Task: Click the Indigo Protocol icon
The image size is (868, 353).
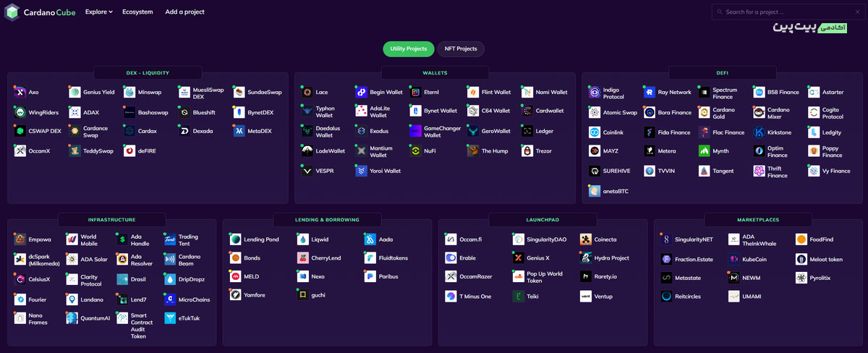Action: click(594, 93)
